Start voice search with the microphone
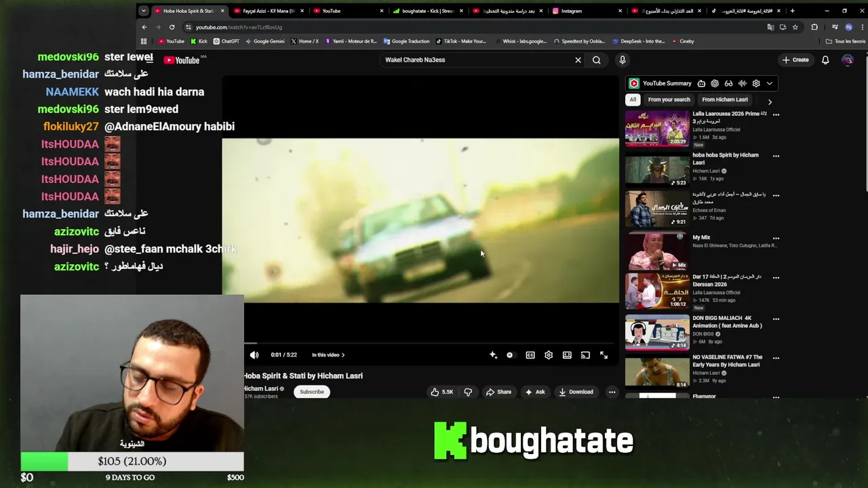 click(x=622, y=60)
